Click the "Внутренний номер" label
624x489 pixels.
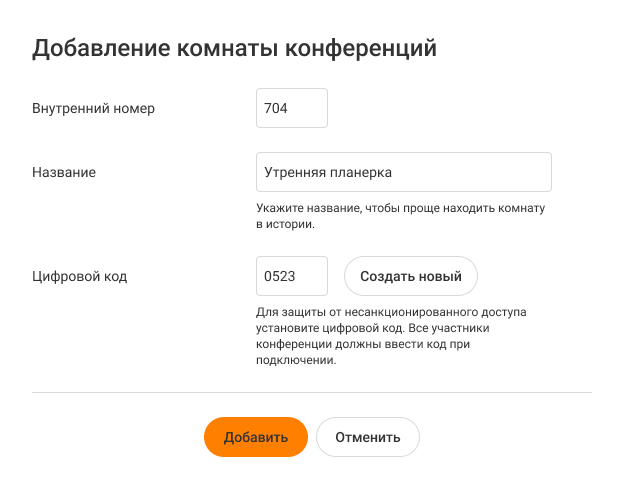(94, 108)
